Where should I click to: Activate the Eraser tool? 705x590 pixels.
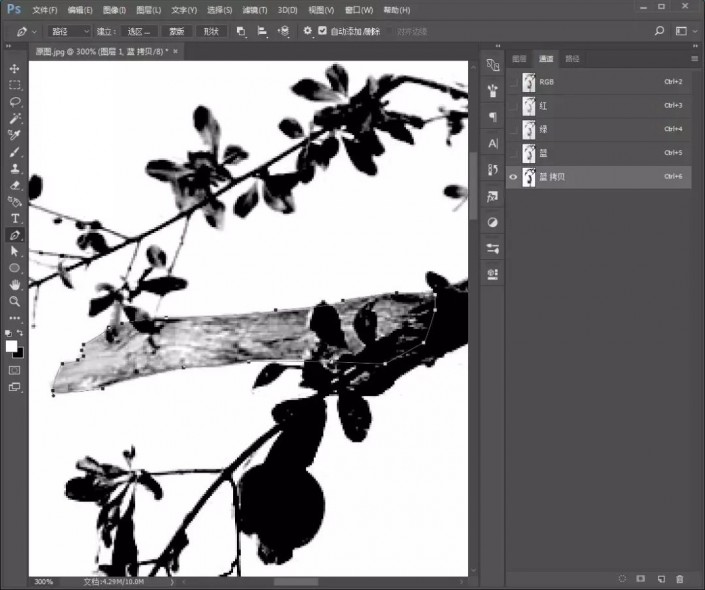(15, 185)
